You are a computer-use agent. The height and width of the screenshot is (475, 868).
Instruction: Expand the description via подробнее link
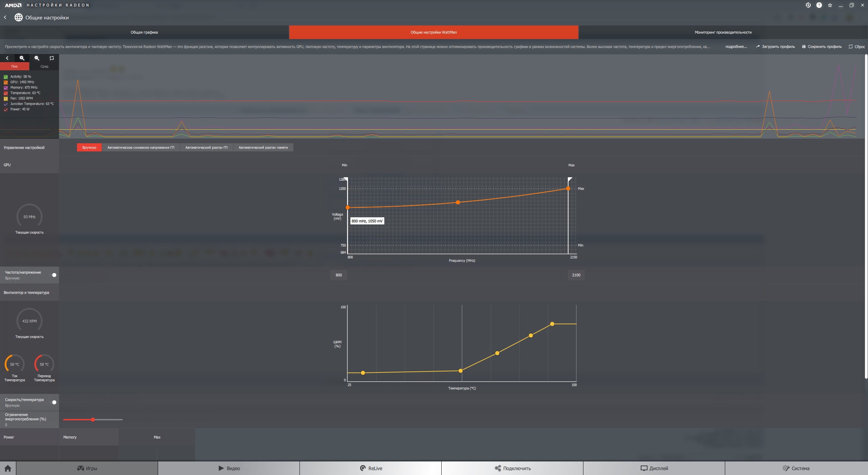click(x=736, y=47)
